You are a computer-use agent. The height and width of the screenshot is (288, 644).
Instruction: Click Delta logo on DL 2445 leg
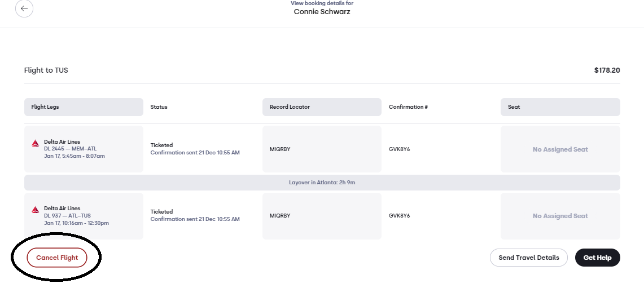[36, 143]
